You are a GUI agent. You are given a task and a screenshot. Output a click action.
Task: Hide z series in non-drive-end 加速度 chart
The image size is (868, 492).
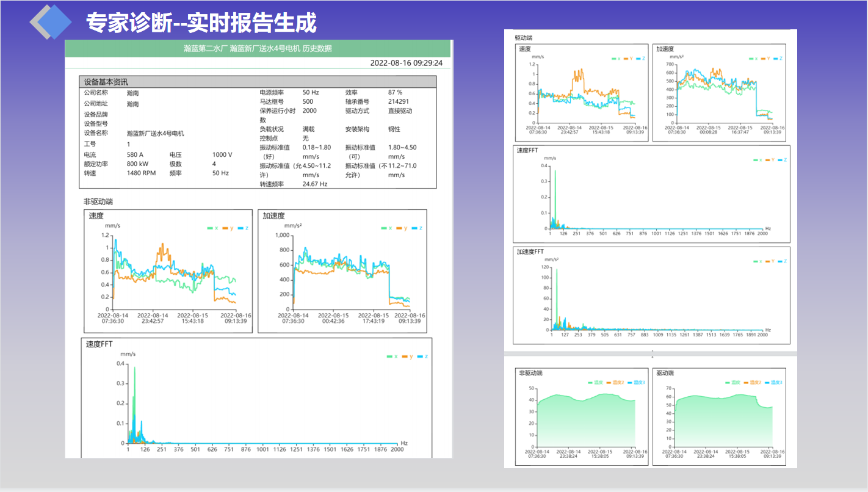418,228
